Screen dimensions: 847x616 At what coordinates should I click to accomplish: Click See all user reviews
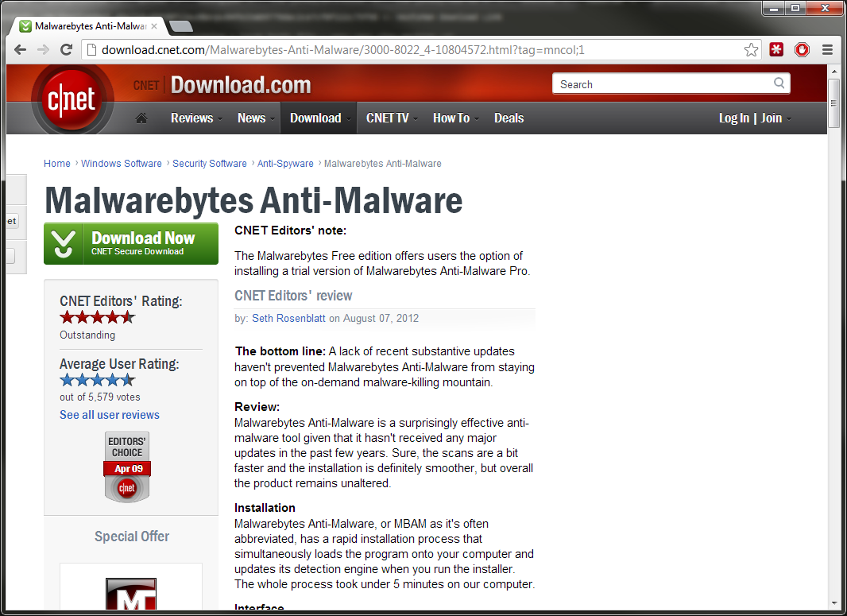[x=110, y=415]
